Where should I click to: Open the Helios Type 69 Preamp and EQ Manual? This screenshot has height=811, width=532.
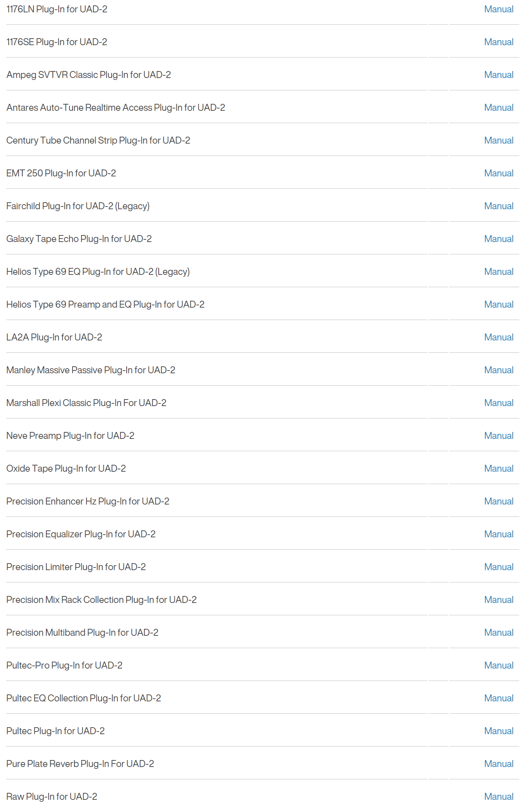pyautogui.click(x=499, y=305)
